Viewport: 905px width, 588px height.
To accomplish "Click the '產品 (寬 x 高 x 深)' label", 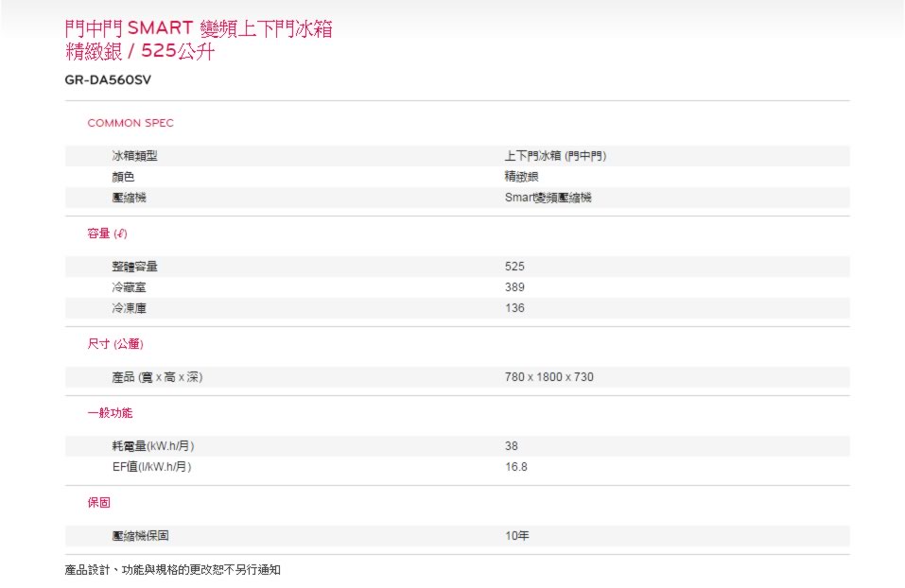I will click(157, 377).
